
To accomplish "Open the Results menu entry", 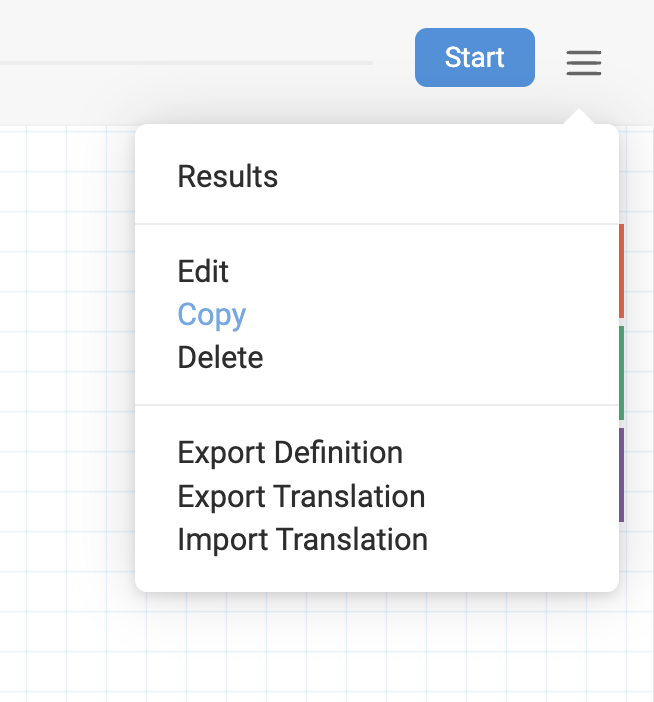I will [227, 176].
